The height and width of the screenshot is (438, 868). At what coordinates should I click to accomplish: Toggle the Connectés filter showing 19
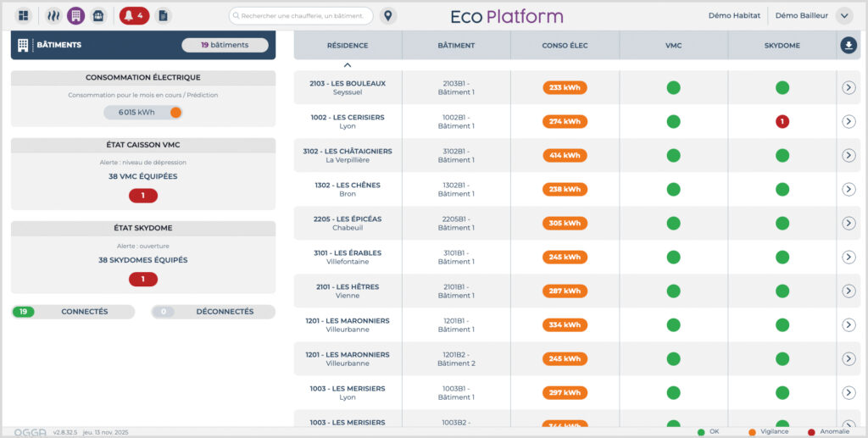coord(73,312)
